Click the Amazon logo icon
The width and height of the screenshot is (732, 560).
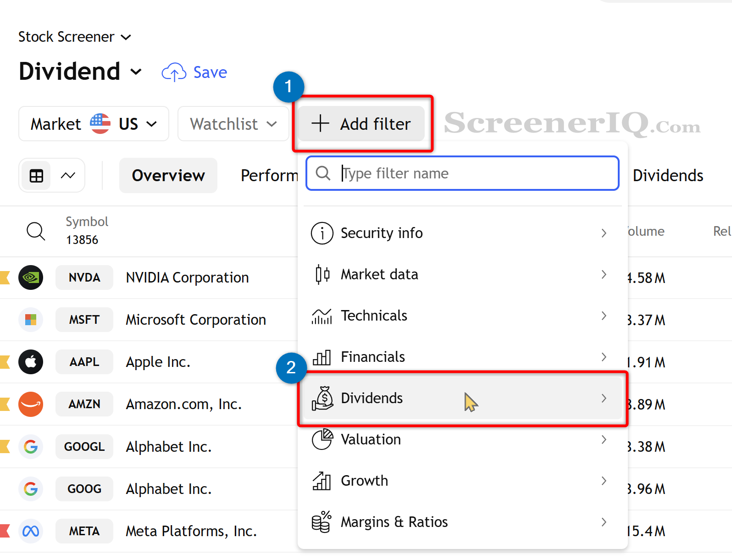pos(31,404)
